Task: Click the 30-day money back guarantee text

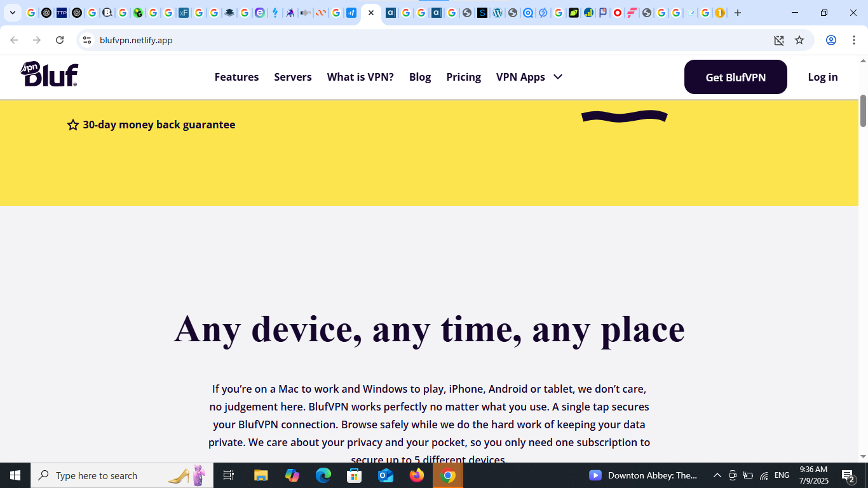Action: (159, 125)
